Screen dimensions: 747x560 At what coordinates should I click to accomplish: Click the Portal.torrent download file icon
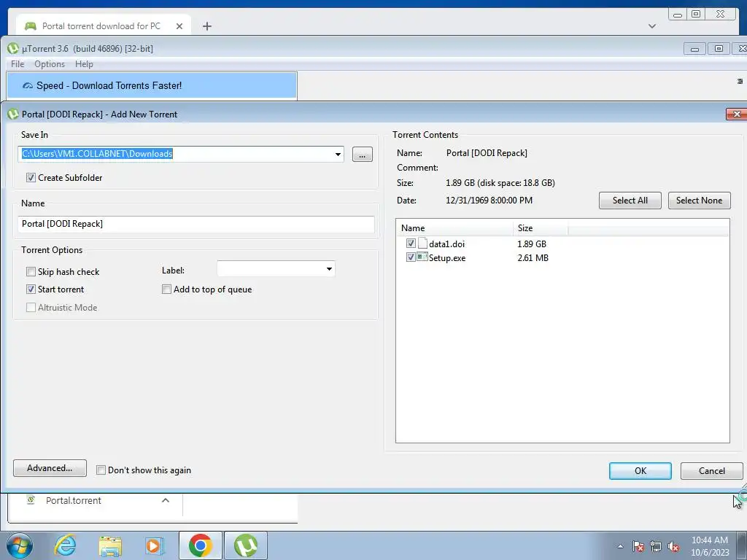[x=31, y=500]
